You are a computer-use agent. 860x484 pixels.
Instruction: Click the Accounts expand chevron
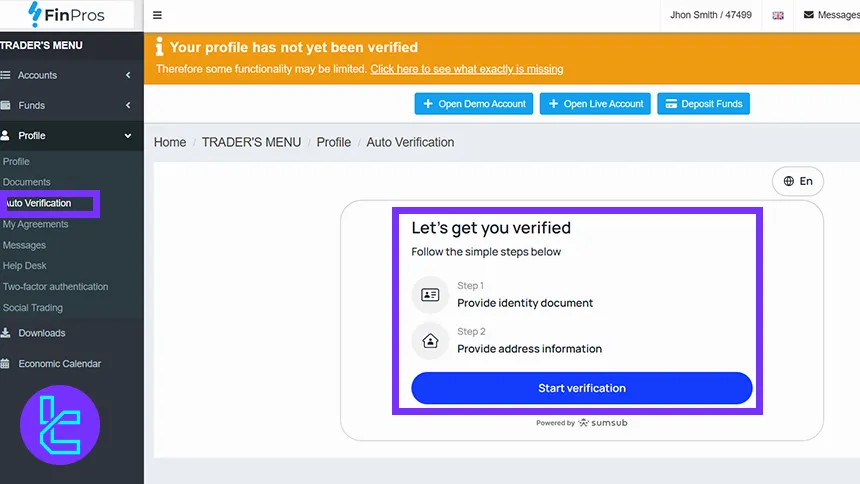point(128,75)
